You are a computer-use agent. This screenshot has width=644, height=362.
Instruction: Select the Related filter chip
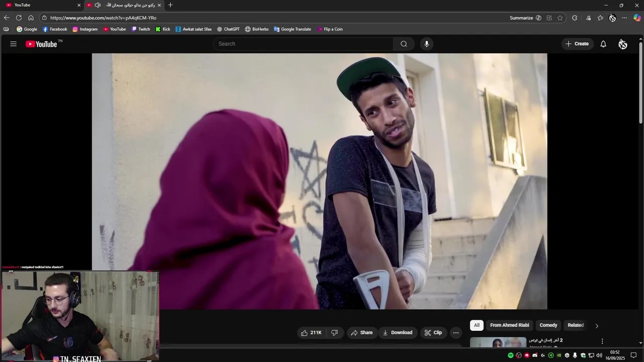click(576, 325)
